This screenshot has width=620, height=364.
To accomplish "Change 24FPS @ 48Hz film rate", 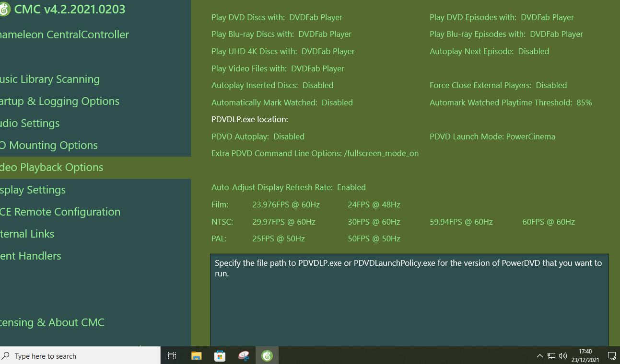I will pyautogui.click(x=374, y=205).
